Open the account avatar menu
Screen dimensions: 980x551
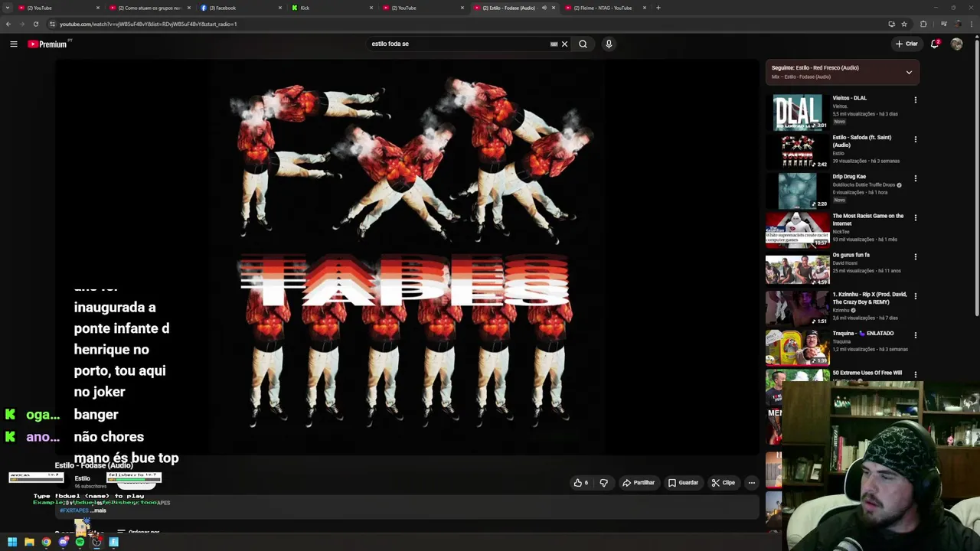pos(956,44)
